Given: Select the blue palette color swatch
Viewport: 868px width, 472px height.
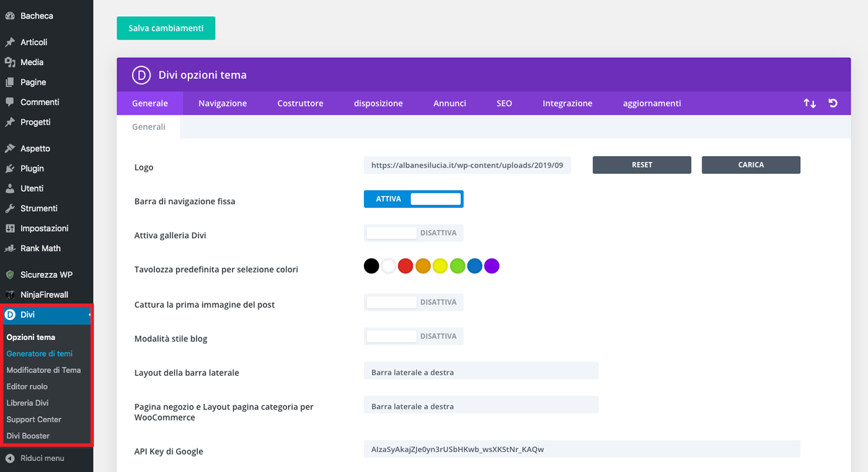Looking at the screenshot, I should pyautogui.click(x=474, y=266).
